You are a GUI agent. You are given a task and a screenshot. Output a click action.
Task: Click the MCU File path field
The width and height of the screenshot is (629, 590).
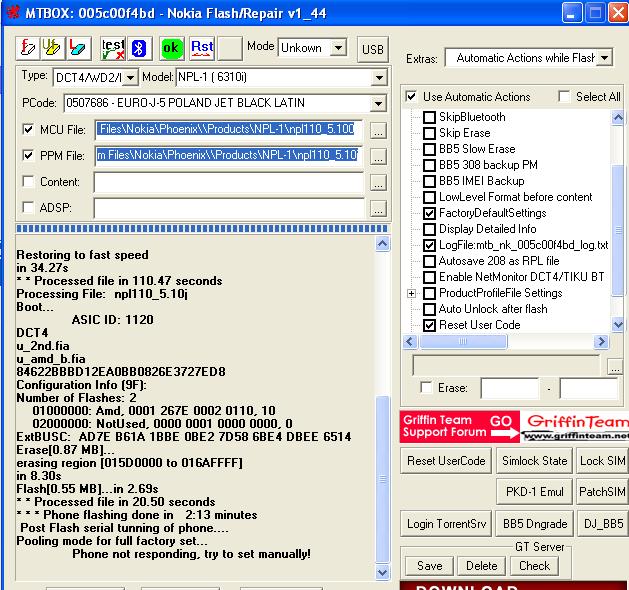(x=229, y=130)
